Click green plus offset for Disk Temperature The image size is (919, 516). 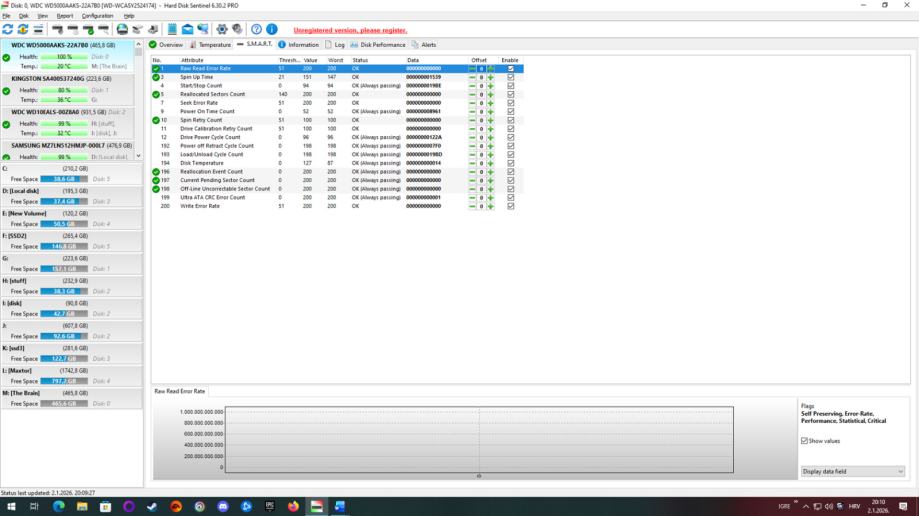(491, 163)
